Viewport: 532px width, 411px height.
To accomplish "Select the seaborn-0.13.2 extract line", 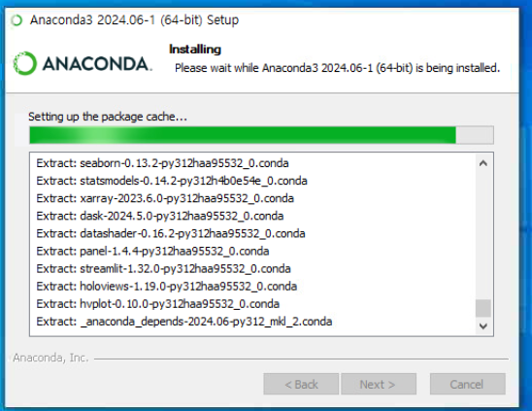I will pos(162,163).
